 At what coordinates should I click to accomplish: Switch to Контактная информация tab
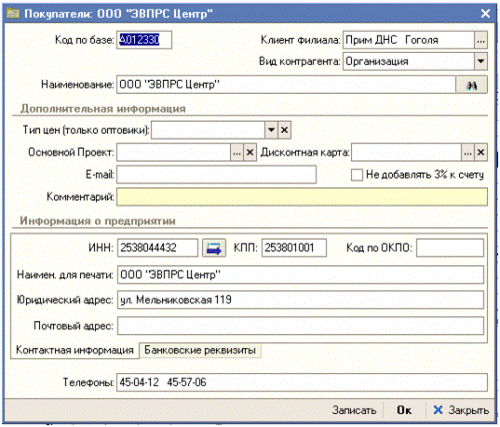[75, 350]
